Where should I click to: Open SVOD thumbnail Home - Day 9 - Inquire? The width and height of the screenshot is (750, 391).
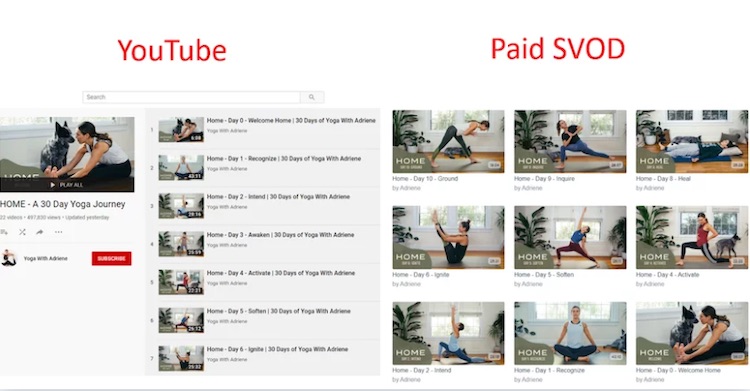pyautogui.click(x=570, y=141)
